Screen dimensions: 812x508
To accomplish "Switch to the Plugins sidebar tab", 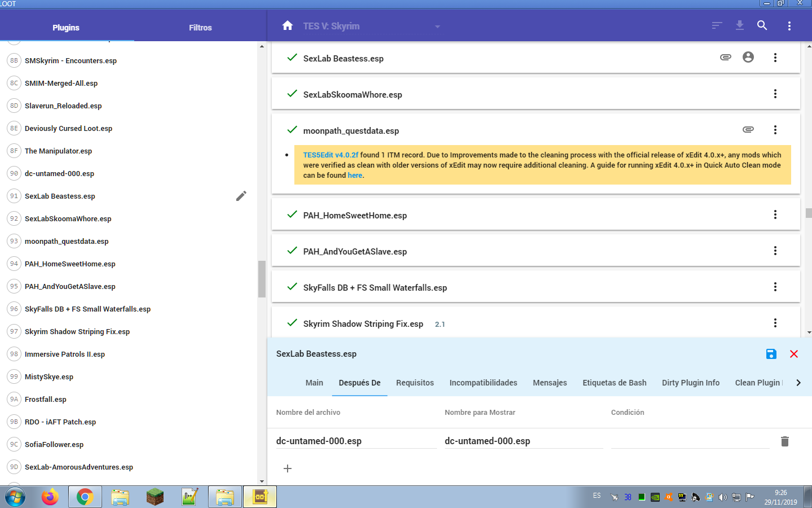I will click(x=66, y=28).
